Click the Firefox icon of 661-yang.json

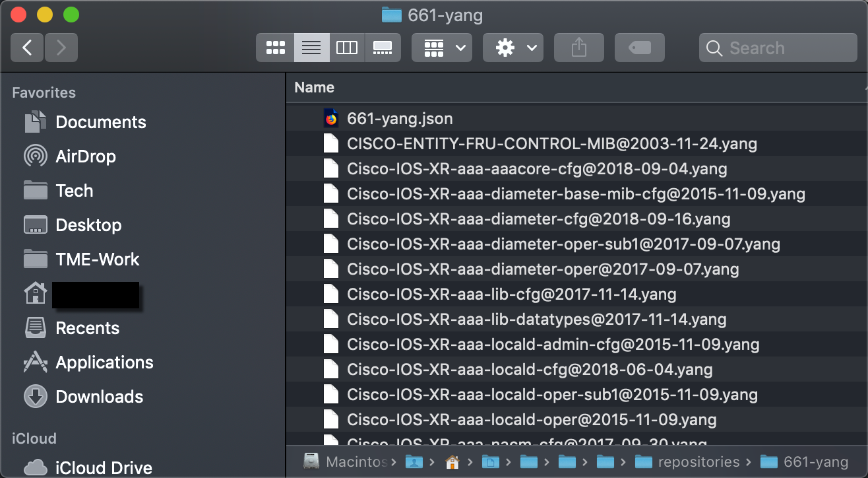[x=331, y=119]
